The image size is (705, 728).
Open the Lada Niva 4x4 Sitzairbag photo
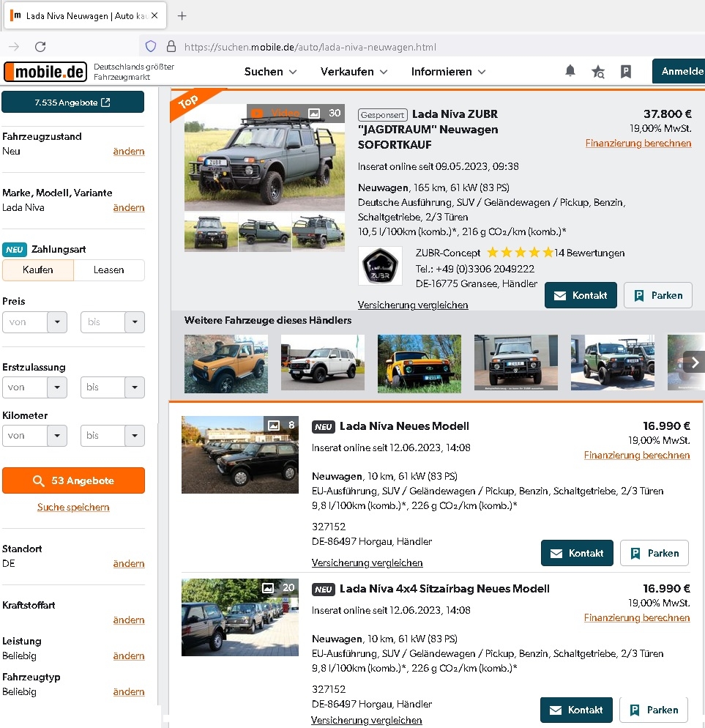coord(240,617)
